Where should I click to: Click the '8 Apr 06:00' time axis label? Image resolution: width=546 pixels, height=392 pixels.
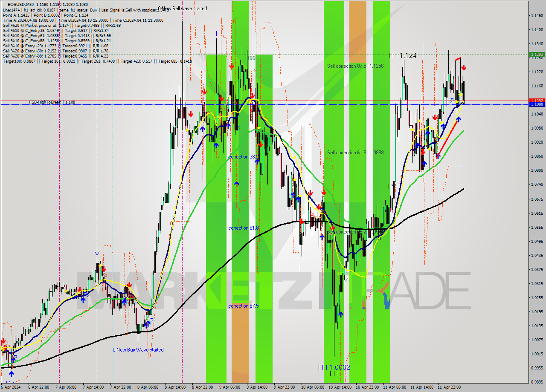(147, 387)
